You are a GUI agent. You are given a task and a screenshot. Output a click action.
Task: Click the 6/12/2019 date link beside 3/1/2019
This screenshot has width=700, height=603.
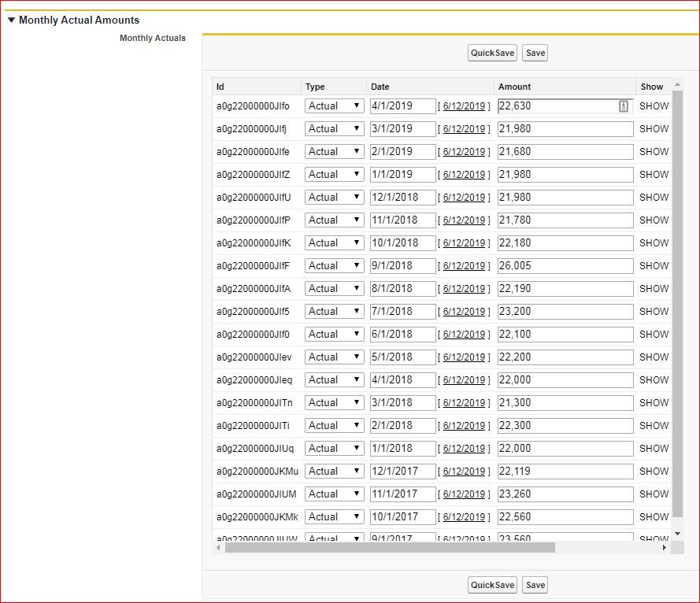click(464, 129)
